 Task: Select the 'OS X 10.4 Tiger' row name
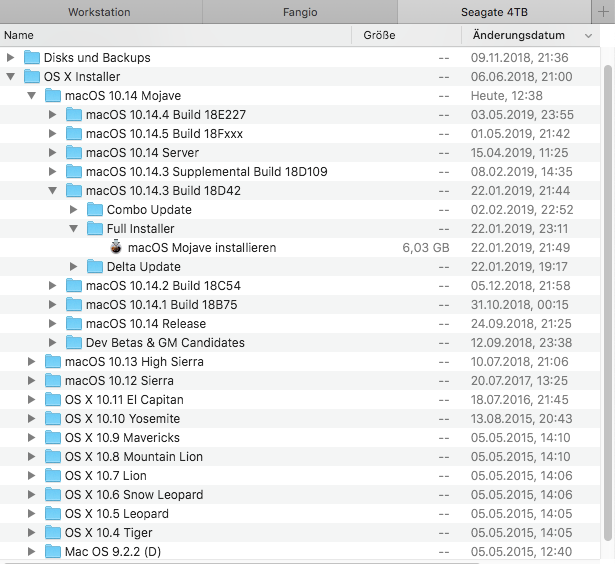(x=108, y=533)
